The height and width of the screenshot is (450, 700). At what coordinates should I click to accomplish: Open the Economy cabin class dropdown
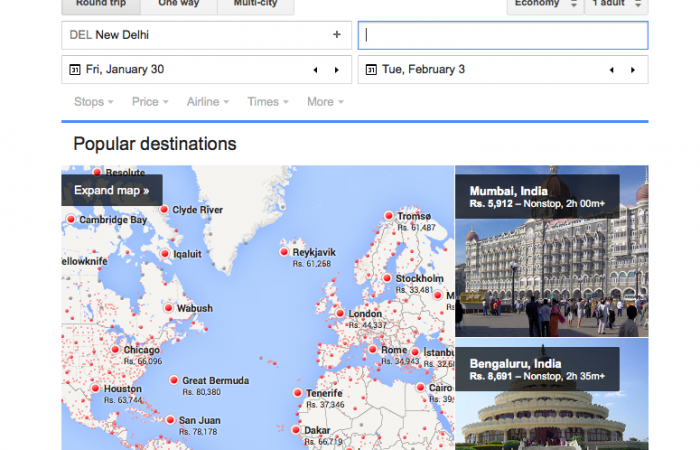(545, 5)
